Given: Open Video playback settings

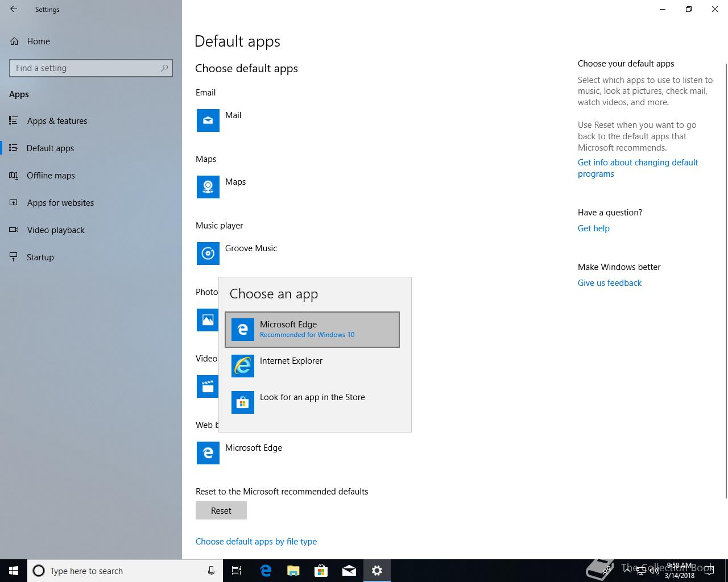Looking at the screenshot, I should (56, 230).
